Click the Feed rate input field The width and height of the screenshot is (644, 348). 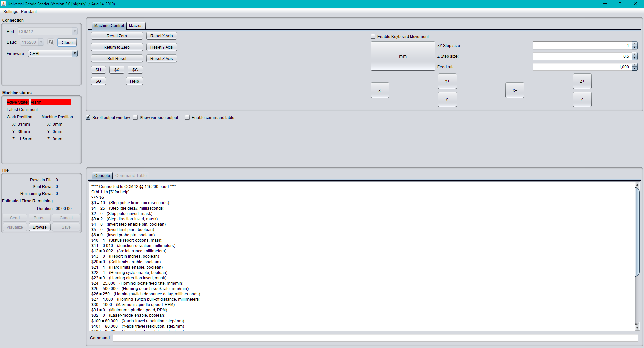tap(582, 67)
